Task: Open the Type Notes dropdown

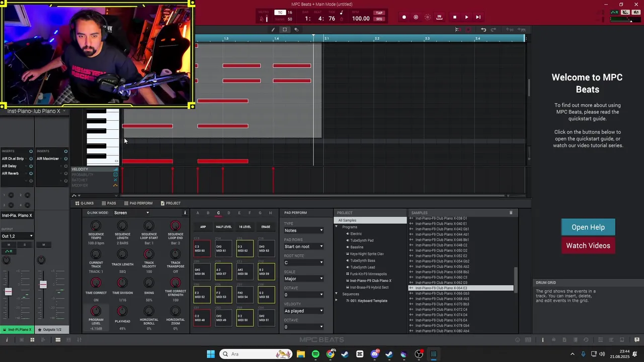Action: (304, 230)
